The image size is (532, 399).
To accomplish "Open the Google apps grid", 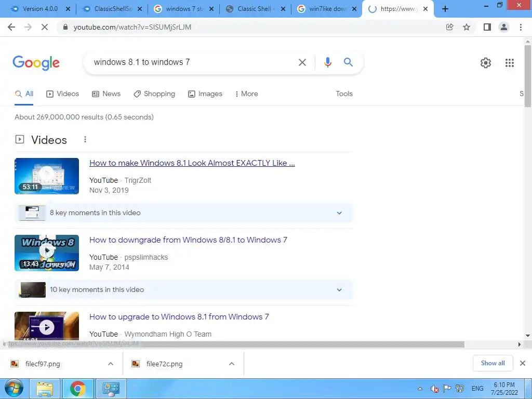I will pos(510,63).
